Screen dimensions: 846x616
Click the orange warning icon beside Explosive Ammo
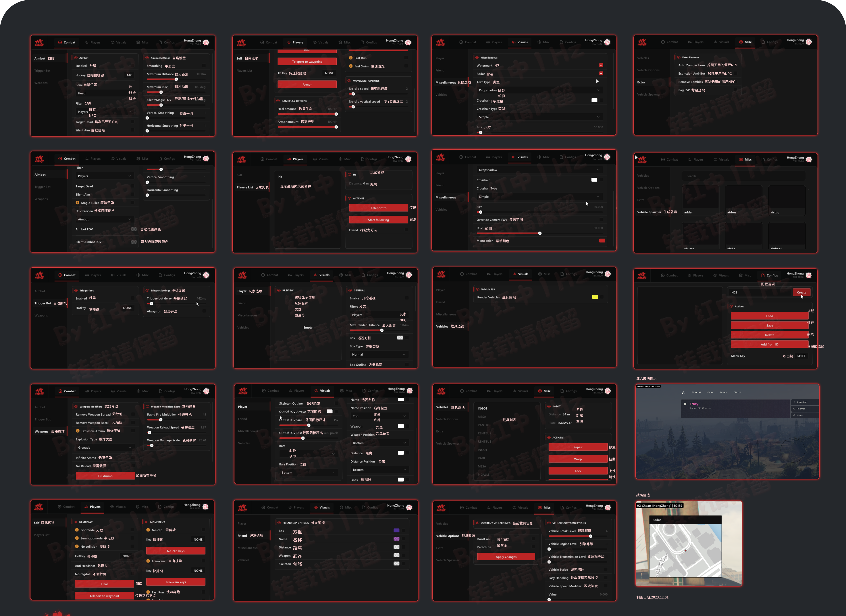78,431
